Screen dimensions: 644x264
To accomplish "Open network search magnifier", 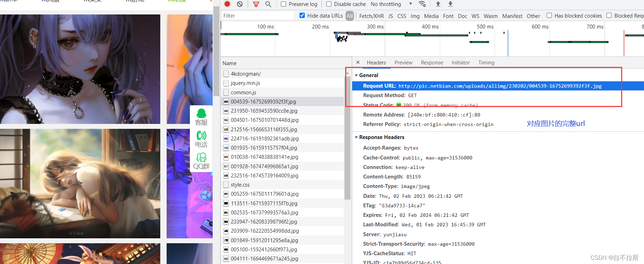I will click(268, 4).
